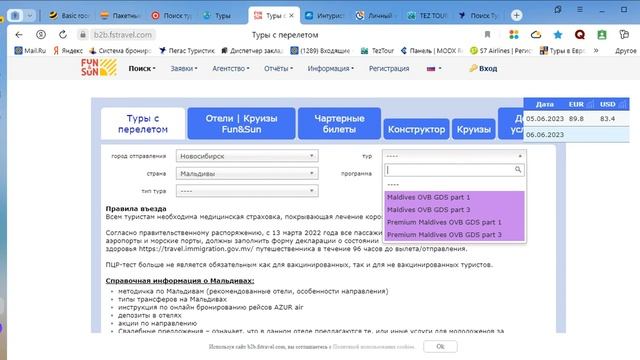Collapse the тур dropdown

tap(454, 156)
